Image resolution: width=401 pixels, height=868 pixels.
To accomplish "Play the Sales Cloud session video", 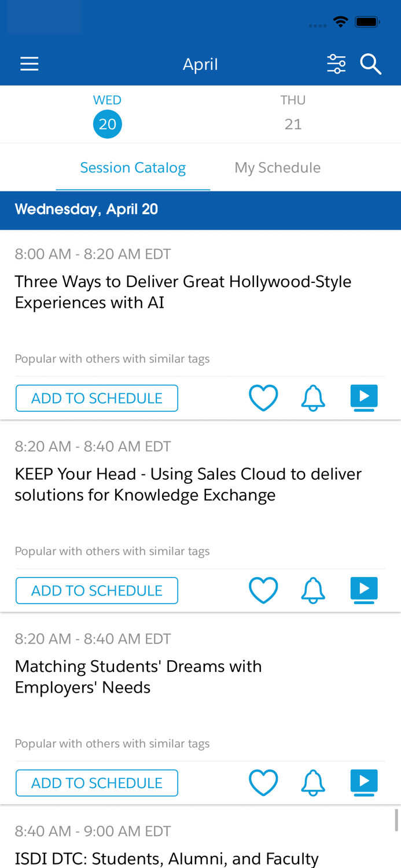I will pyautogui.click(x=365, y=590).
